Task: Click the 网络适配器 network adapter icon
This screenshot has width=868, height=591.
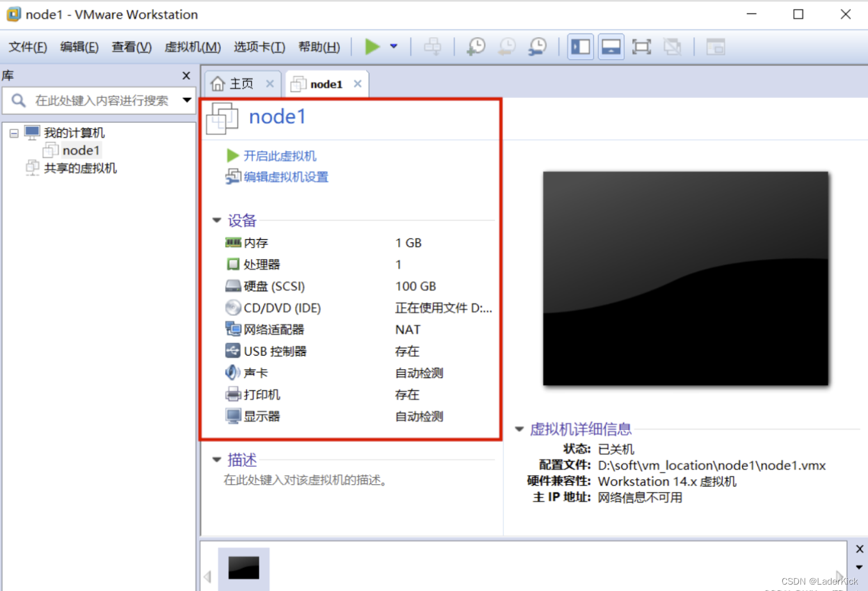Action: (233, 329)
